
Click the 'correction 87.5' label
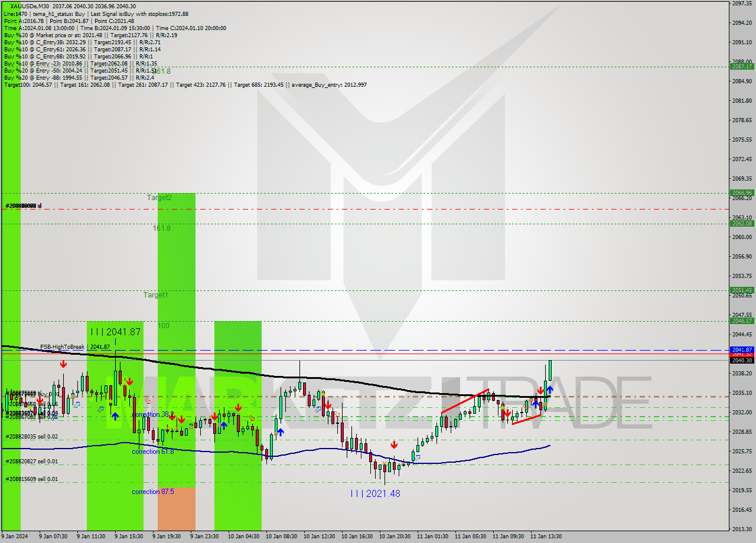coord(152,492)
